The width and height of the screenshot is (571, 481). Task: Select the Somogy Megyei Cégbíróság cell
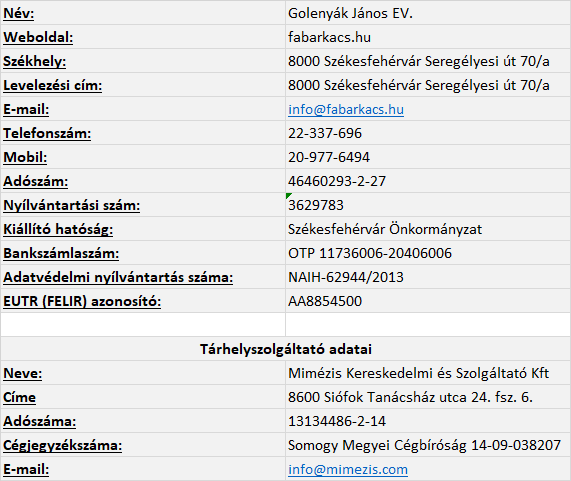pyautogui.click(x=428, y=445)
